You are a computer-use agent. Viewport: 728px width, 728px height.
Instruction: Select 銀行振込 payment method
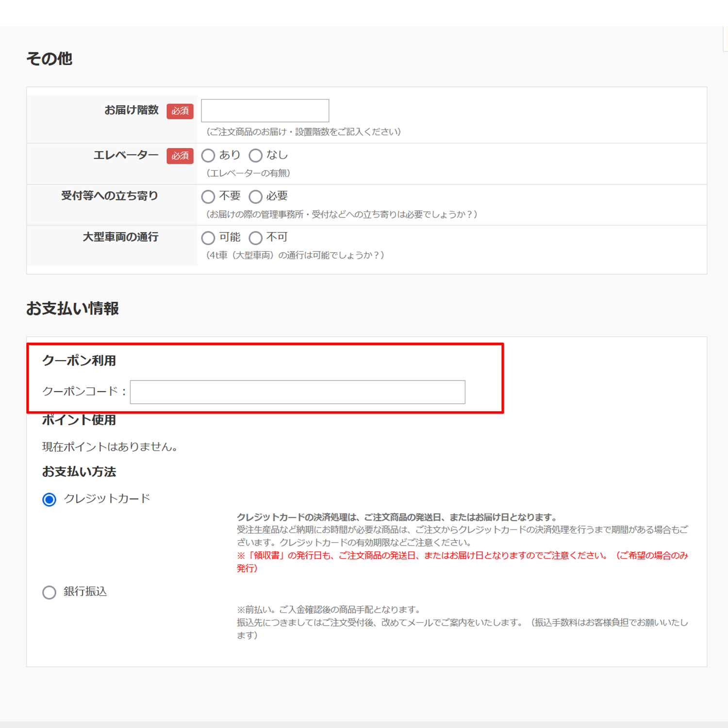click(49, 592)
